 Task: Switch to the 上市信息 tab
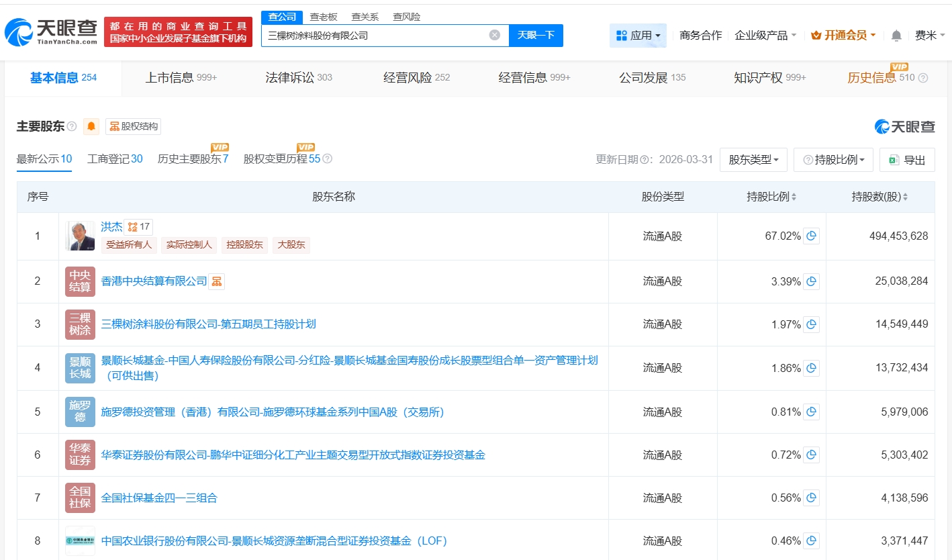[x=181, y=78]
